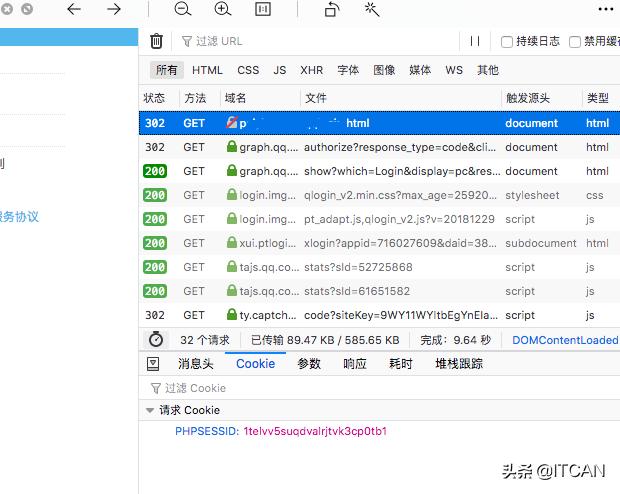Select the qlogin_v2.min.css request row
This screenshot has width=620, height=494.
380,195
